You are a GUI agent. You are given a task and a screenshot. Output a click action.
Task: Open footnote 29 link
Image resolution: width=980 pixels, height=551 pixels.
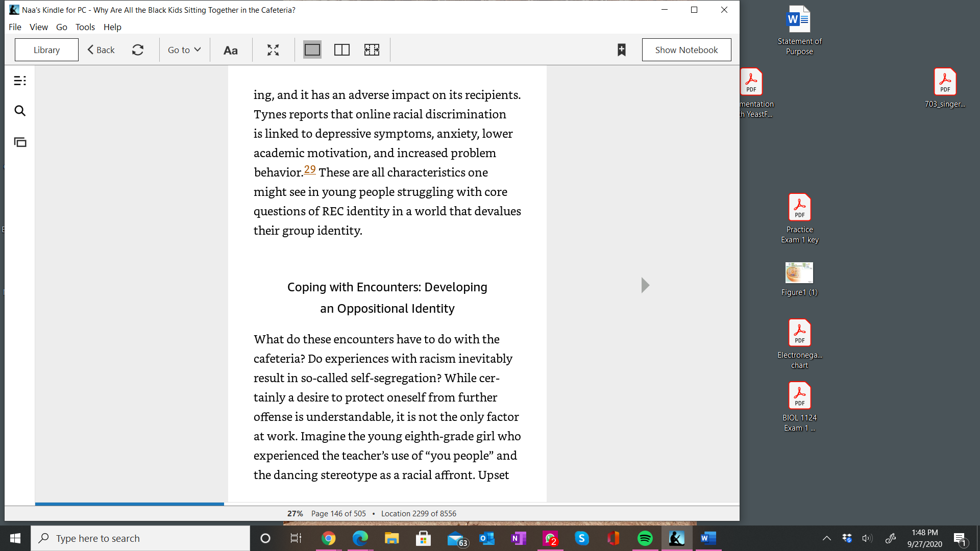pyautogui.click(x=310, y=169)
